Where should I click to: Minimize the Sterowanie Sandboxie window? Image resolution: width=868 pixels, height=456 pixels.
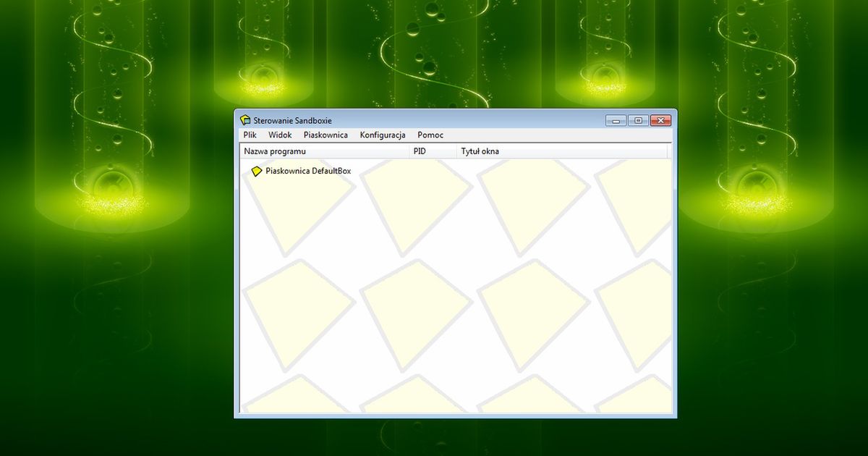point(616,120)
